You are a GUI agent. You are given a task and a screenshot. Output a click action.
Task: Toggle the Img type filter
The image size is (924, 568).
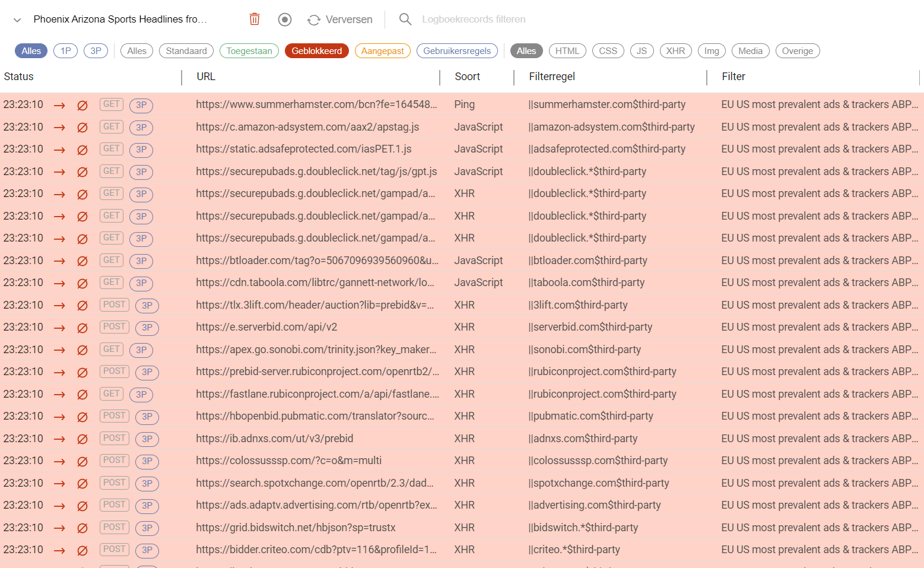tap(712, 51)
